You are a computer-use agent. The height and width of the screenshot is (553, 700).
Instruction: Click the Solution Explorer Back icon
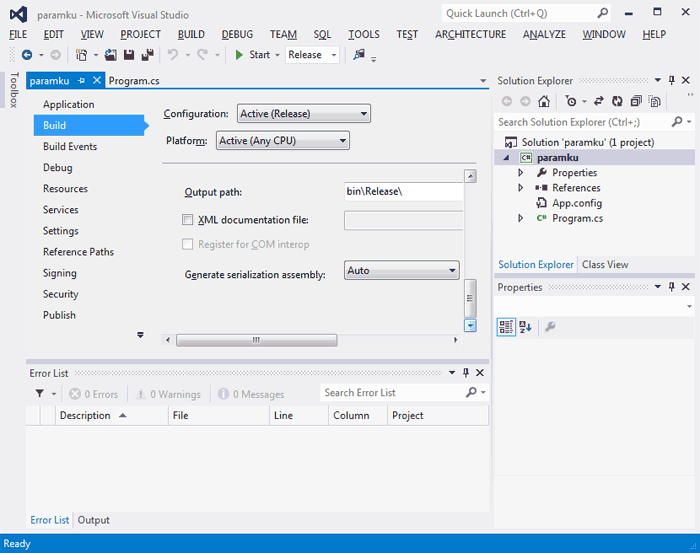pyautogui.click(x=507, y=101)
